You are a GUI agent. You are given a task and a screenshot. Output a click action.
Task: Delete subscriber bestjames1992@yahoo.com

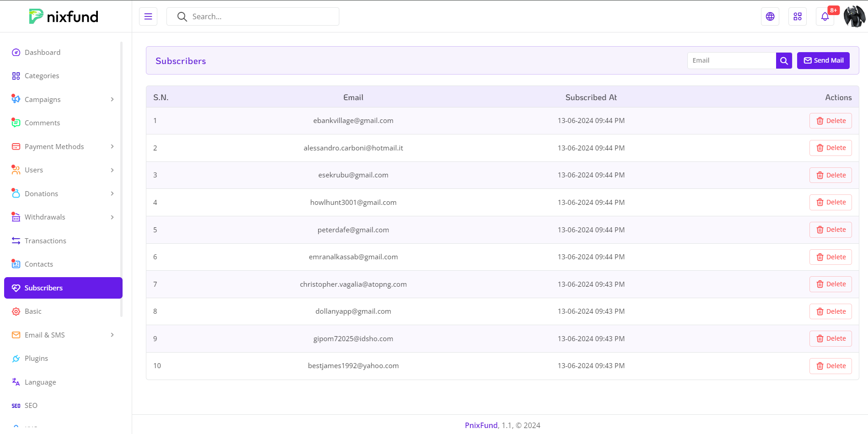pyautogui.click(x=830, y=366)
